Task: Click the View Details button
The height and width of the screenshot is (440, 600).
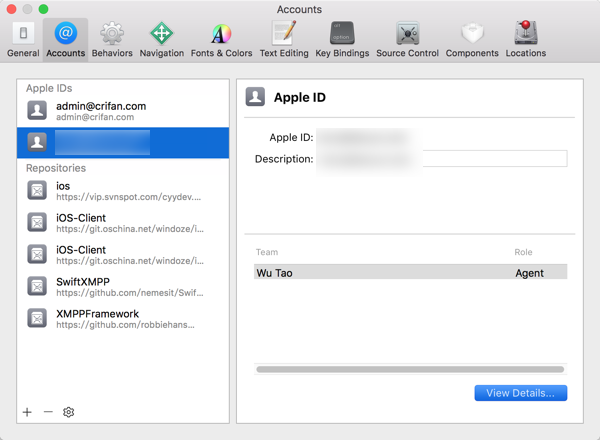Action: (x=521, y=393)
